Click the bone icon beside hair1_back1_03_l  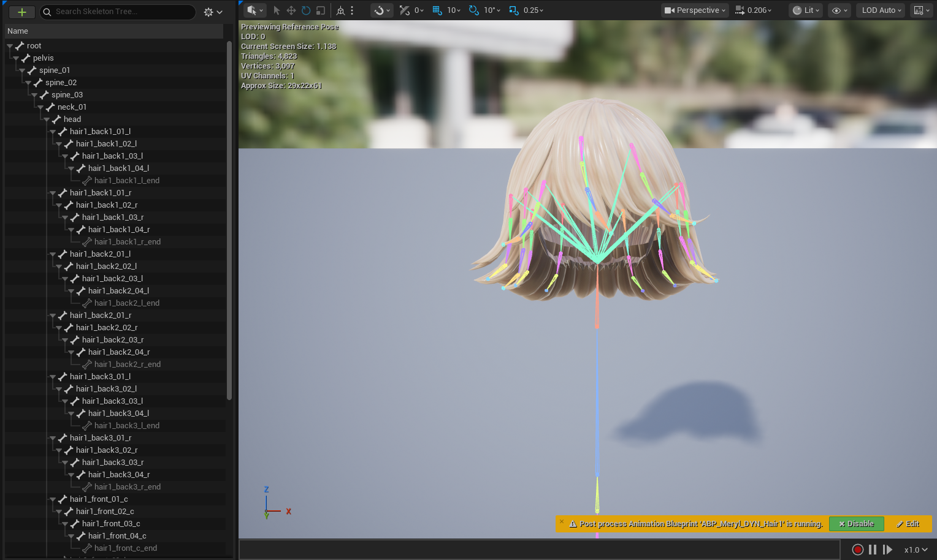pos(75,156)
